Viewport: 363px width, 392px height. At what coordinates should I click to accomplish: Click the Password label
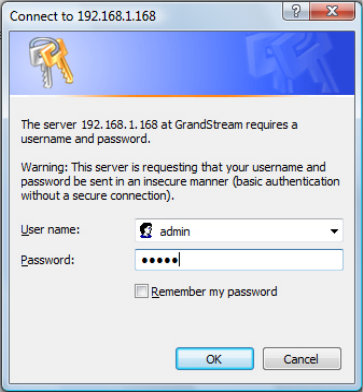coord(47,260)
